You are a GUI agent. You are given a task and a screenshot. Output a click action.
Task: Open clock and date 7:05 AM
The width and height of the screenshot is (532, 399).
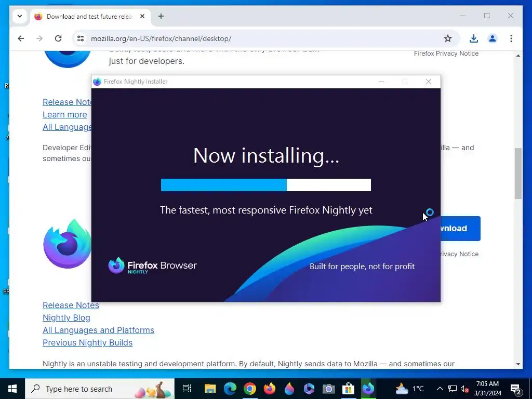(487, 389)
